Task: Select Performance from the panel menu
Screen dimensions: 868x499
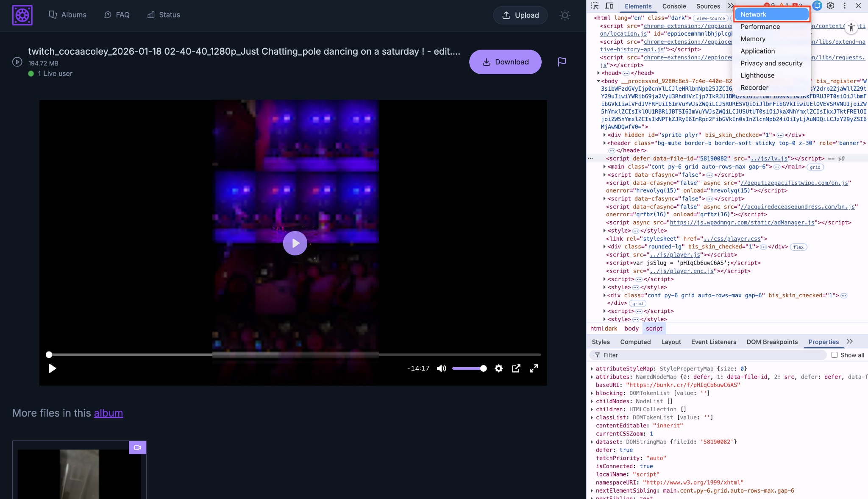Action: click(759, 27)
